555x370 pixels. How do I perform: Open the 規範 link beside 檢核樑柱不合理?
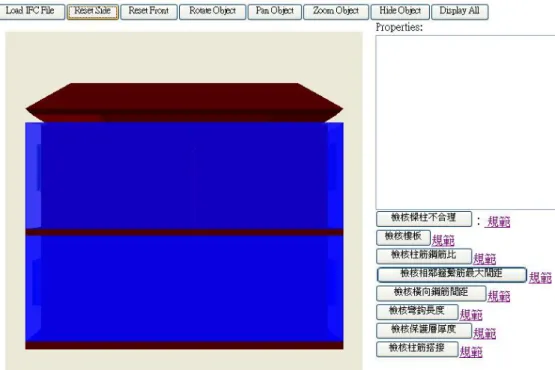498,222
